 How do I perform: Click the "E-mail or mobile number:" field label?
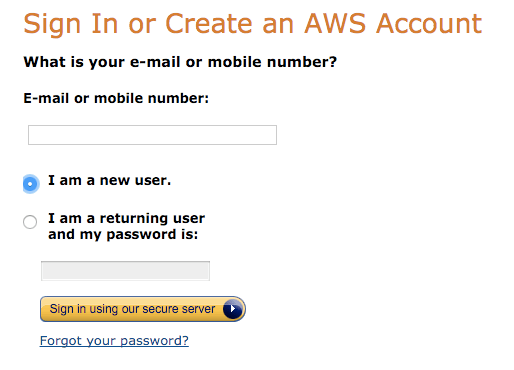pos(116,98)
